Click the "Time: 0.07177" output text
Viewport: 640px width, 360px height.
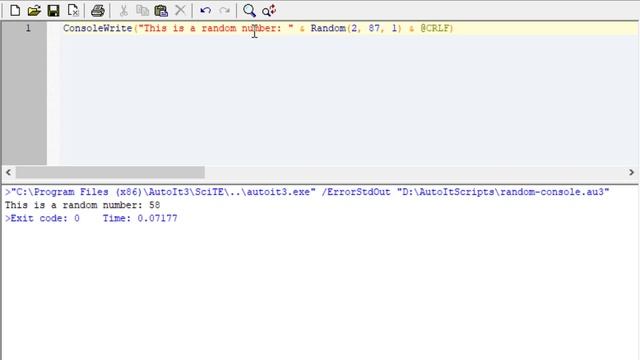(x=140, y=218)
